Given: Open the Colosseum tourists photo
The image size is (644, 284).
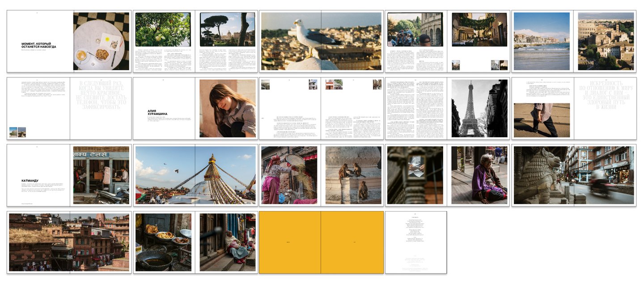Looking at the screenshot, I should (x=415, y=30).
